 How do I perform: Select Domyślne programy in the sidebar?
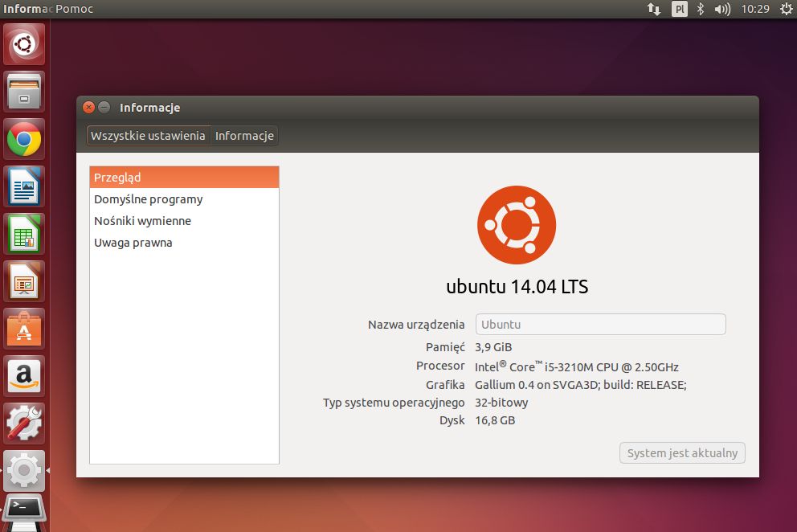(184, 199)
